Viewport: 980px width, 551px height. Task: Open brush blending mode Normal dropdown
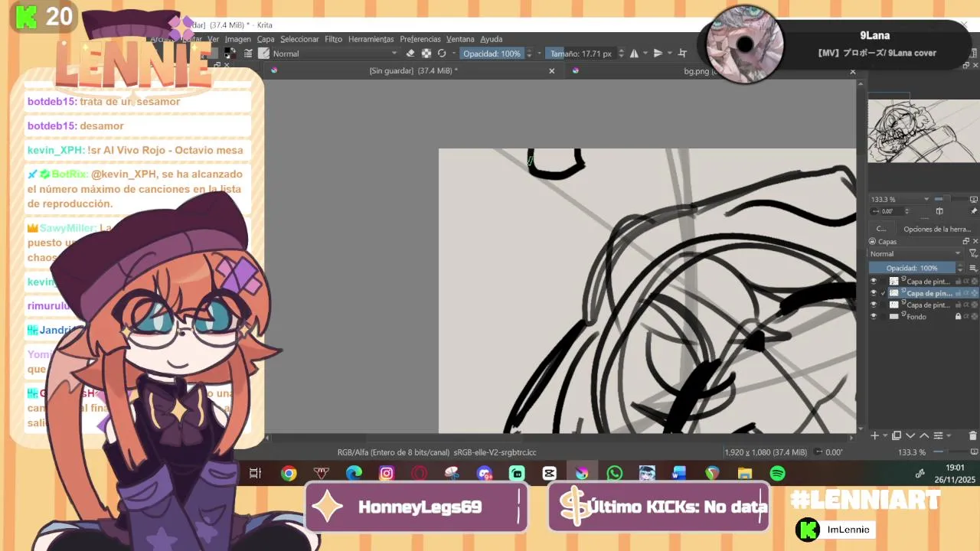(335, 54)
